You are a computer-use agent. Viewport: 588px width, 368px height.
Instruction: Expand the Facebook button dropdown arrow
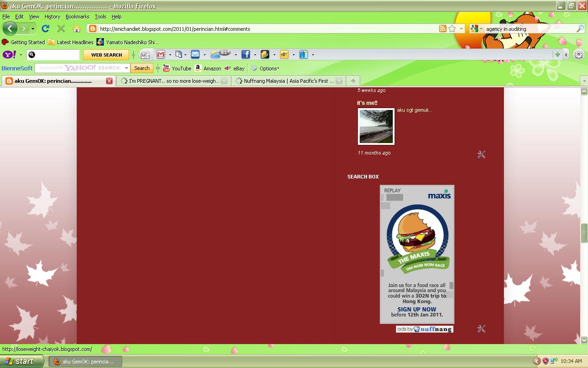click(x=255, y=55)
